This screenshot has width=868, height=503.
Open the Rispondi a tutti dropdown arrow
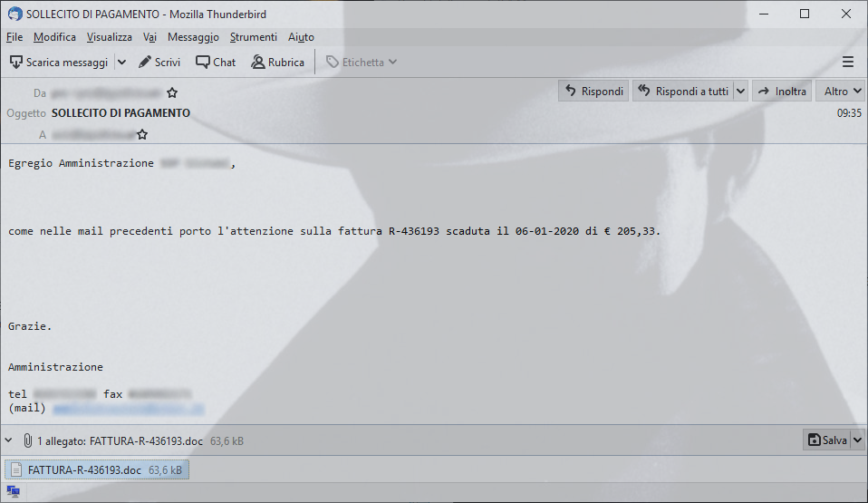[740, 92]
